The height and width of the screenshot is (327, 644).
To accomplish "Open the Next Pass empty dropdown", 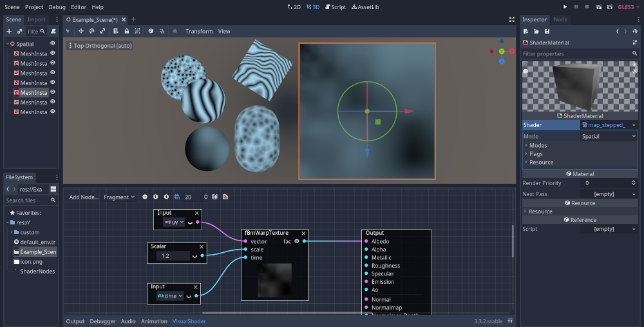I will pos(609,194).
